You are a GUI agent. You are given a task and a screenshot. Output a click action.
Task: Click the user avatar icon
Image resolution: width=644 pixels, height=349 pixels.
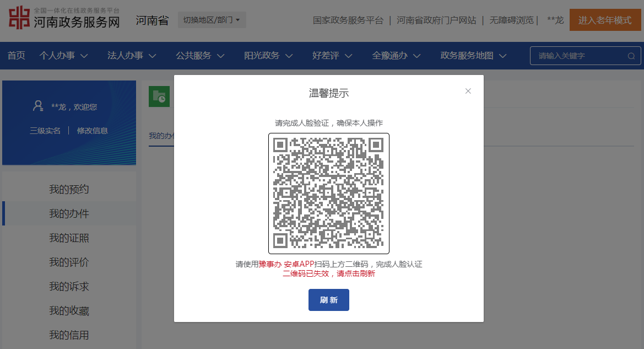pos(38,106)
